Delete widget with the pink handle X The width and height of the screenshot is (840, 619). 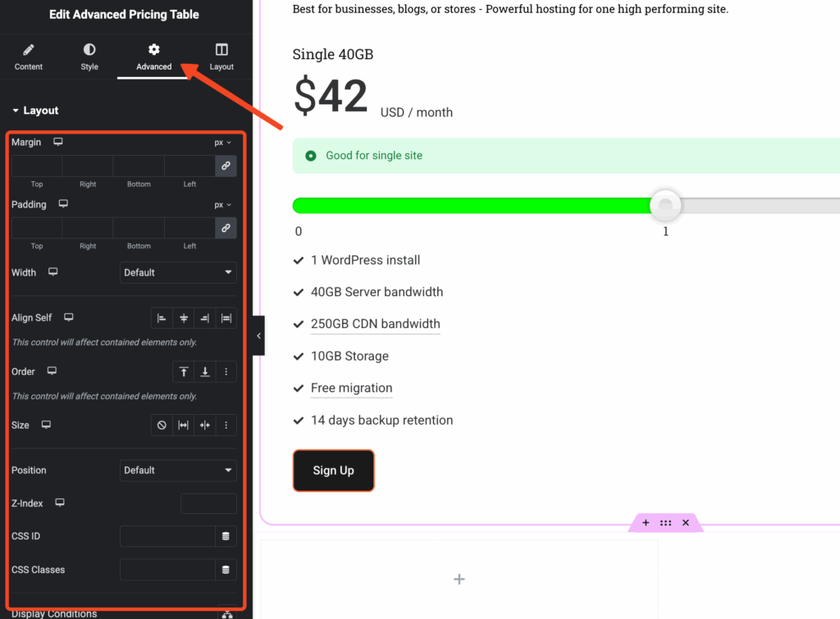686,523
